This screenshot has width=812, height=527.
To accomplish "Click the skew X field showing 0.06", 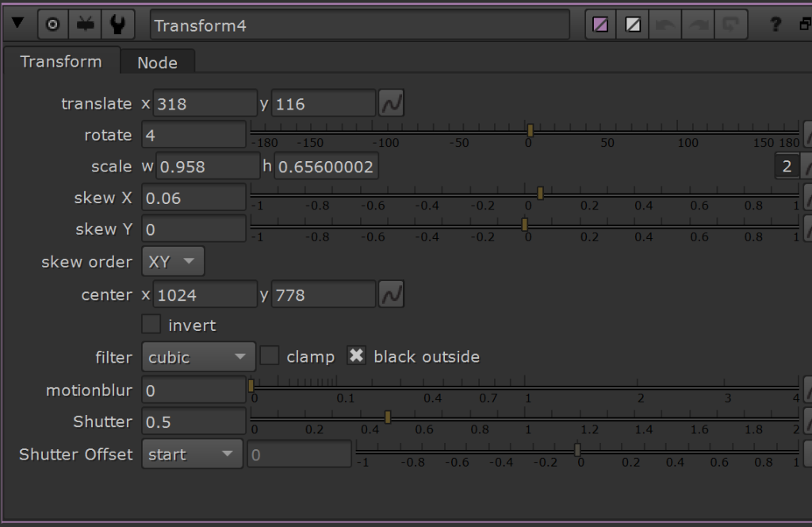I will [x=193, y=198].
